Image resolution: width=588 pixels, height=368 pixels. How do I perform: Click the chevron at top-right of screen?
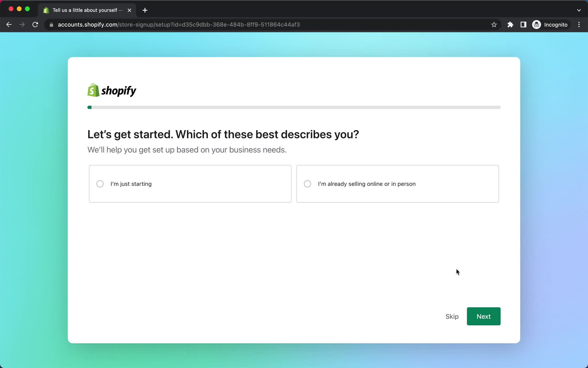[579, 10]
